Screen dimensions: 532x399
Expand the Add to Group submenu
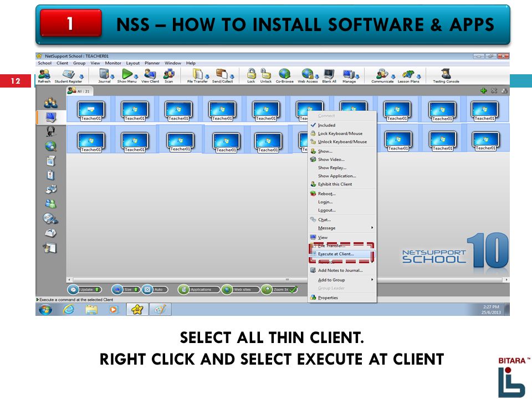(342, 280)
